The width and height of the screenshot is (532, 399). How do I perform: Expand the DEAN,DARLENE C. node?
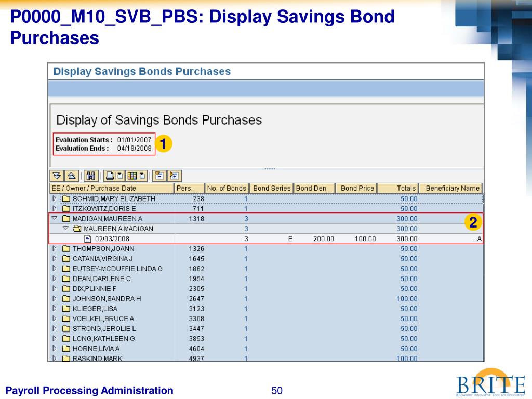tap(54, 278)
